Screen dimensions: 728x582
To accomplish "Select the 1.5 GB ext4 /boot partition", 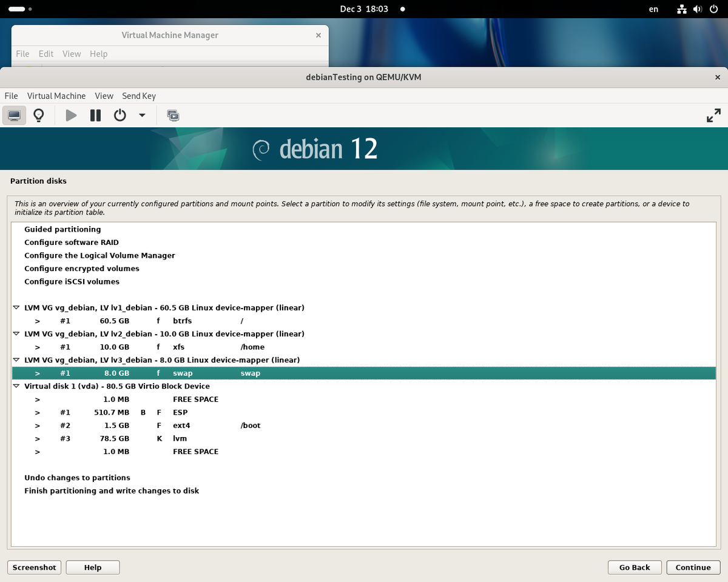I will [x=364, y=426].
